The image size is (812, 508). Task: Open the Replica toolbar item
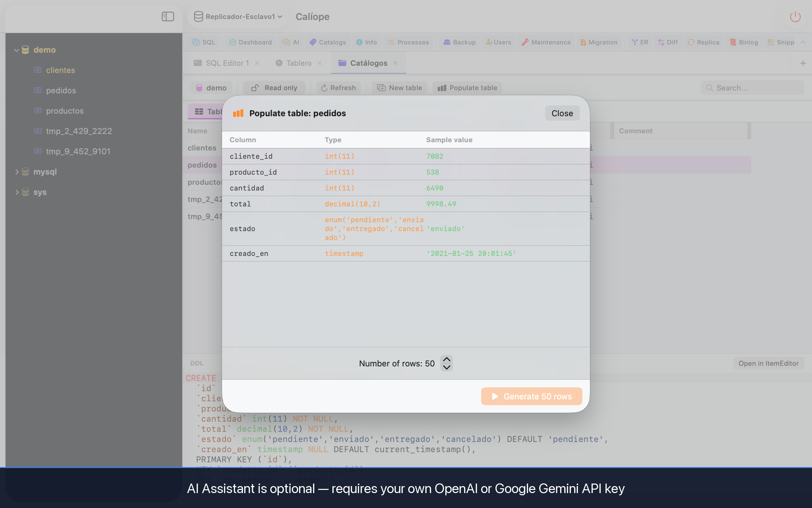point(703,42)
